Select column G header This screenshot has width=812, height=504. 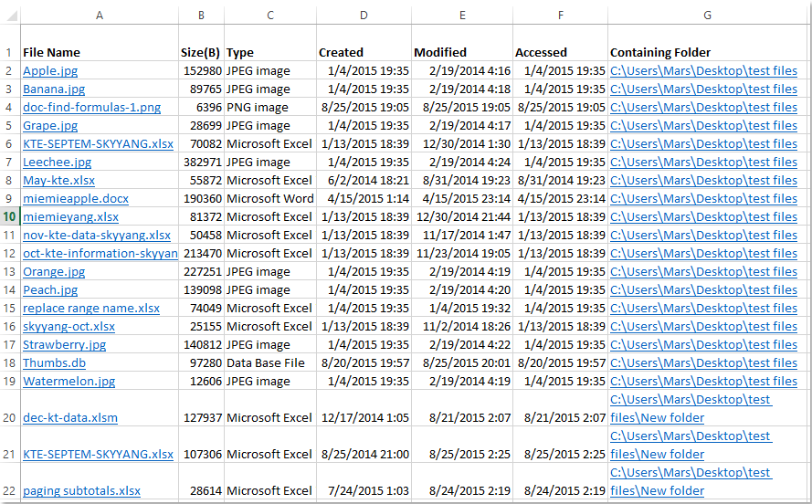pos(708,16)
